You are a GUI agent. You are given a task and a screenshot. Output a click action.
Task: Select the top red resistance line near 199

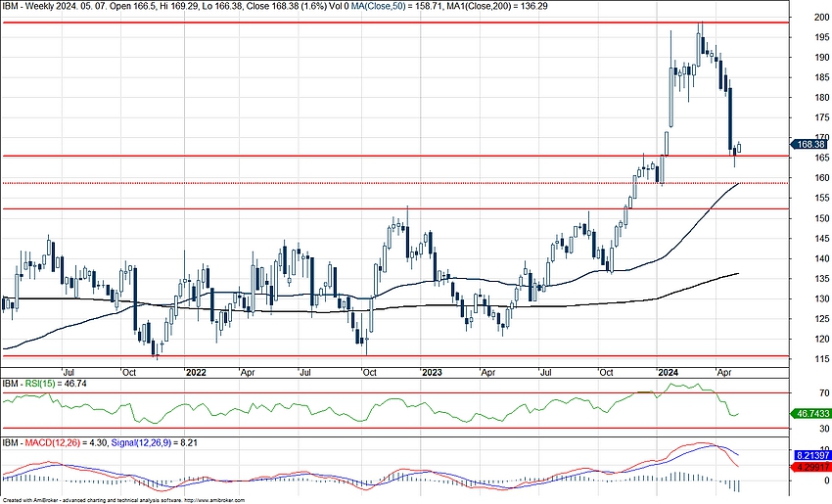pos(394,23)
